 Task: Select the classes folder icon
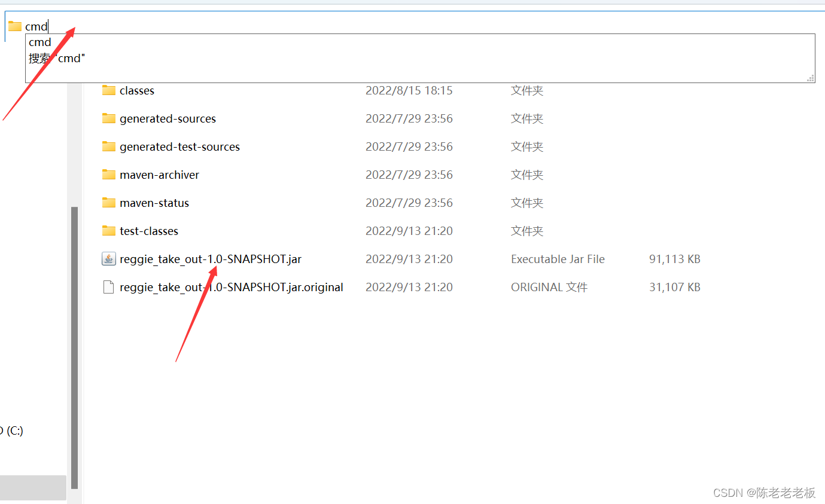[x=109, y=90]
